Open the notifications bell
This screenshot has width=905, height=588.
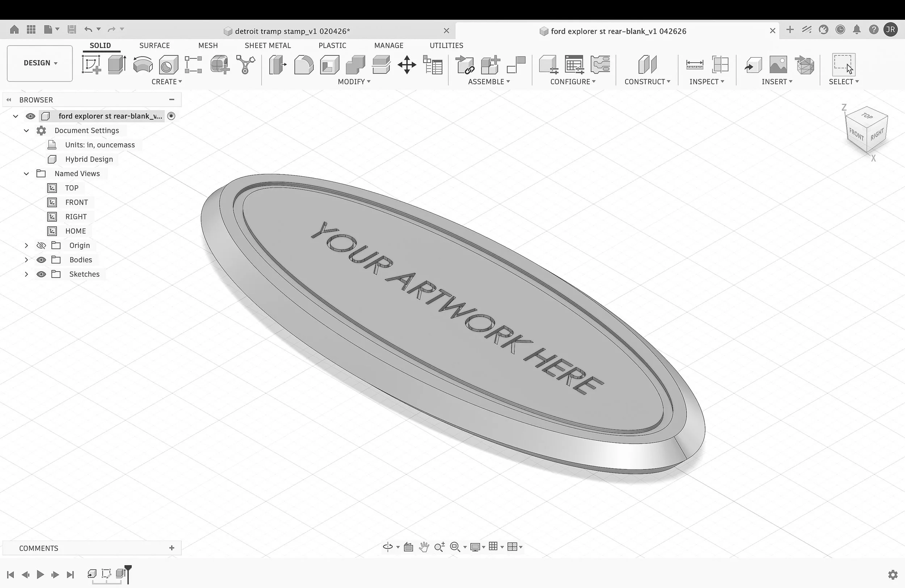(857, 30)
